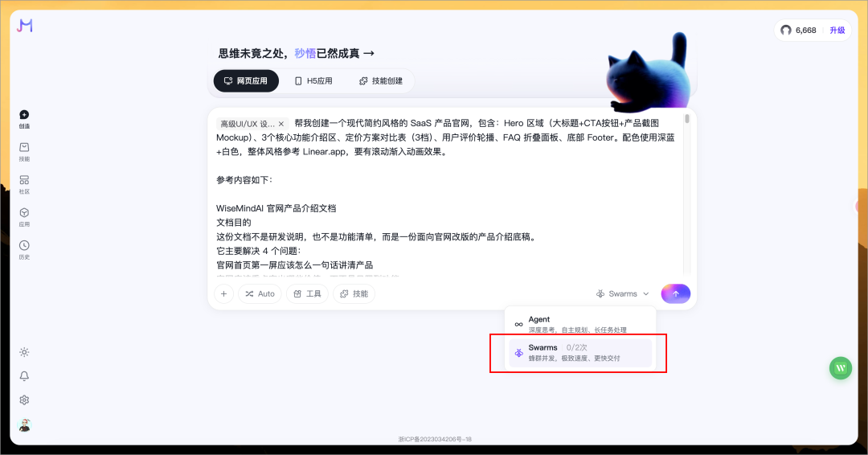Click the arrow after 已然成真 headline
The width and height of the screenshot is (868, 455).
(x=369, y=53)
